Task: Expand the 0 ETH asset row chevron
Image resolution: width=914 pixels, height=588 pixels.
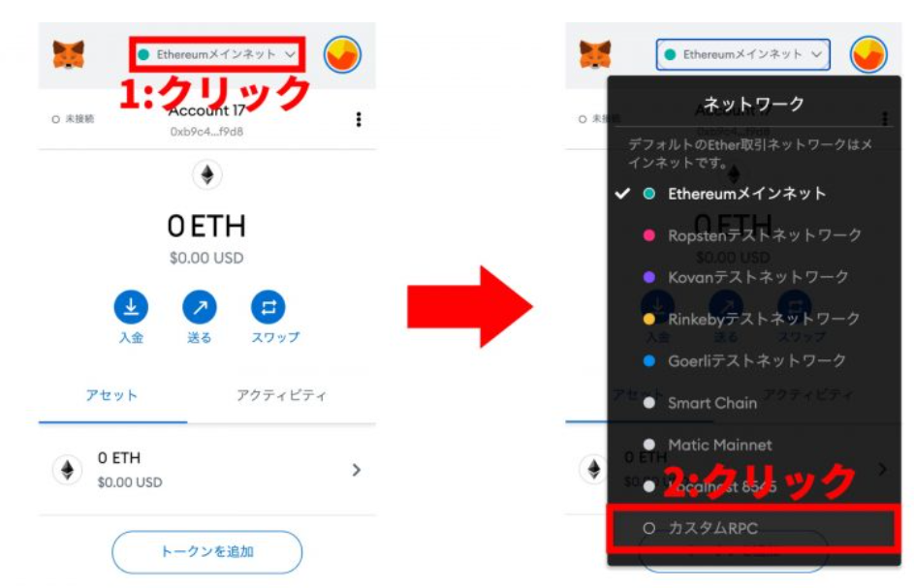Action: (x=356, y=470)
